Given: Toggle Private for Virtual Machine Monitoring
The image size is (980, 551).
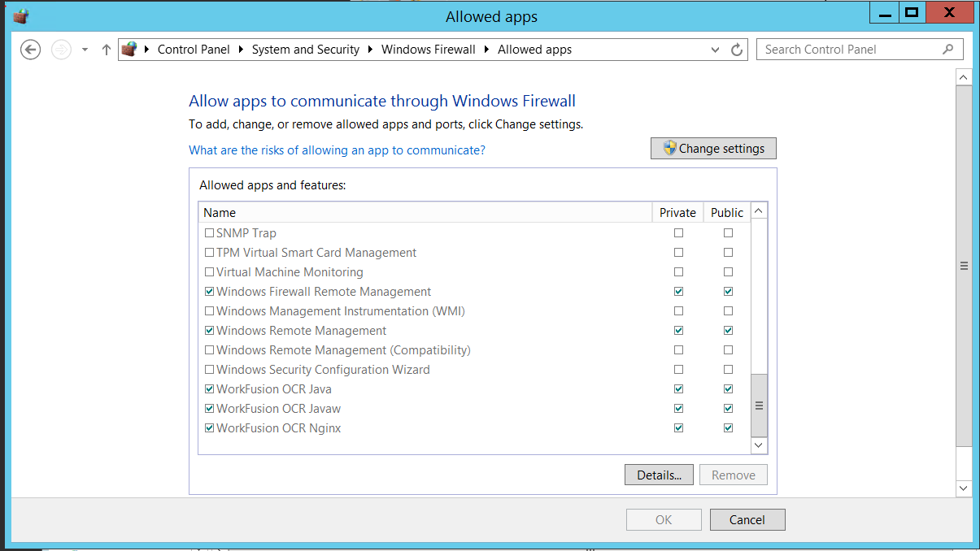Looking at the screenshot, I should [679, 272].
